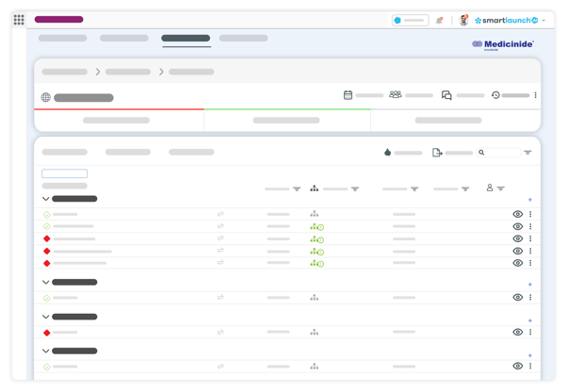567x392 pixels.
Task: Select the last top navigation tab
Action: [x=243, y=39]
